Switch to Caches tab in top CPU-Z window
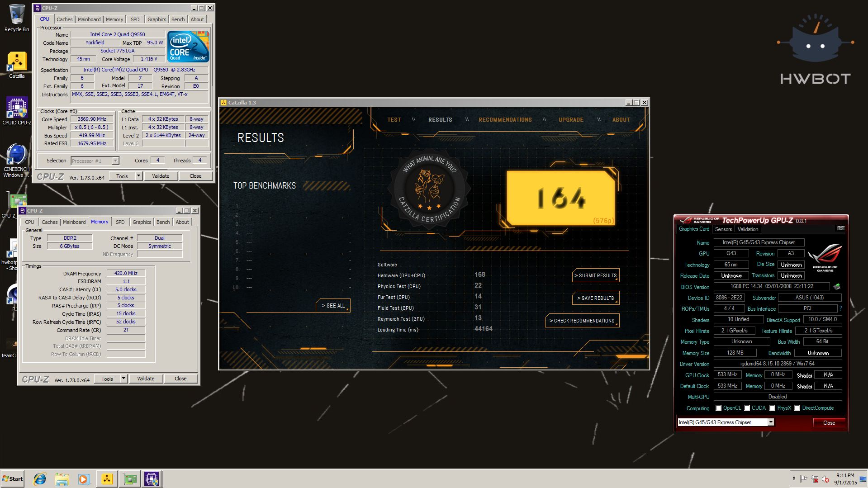The image size is (868, 488). pyautogui.click(x=64, y=19)
